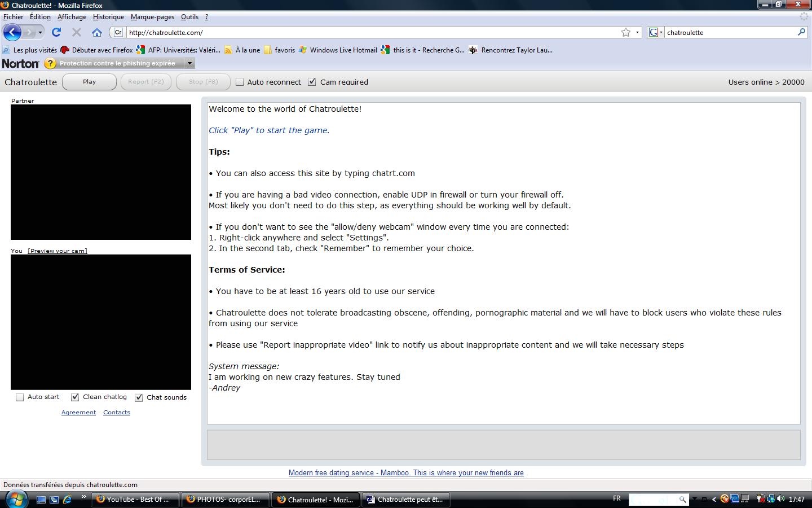Image resolution: width=812 pixels, height=508 pixels.
Task: Click the Norton logo in toolbar
Action: [21, 63]
